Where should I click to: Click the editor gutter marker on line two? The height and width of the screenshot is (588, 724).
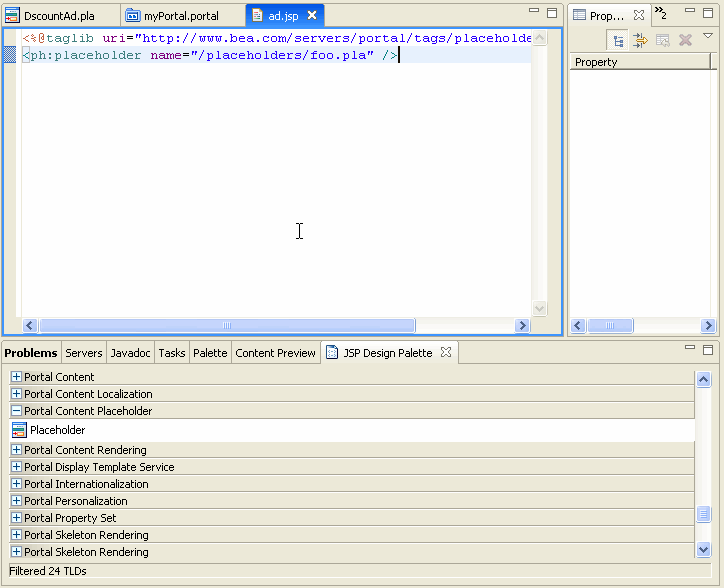click(x=10, y=55)
